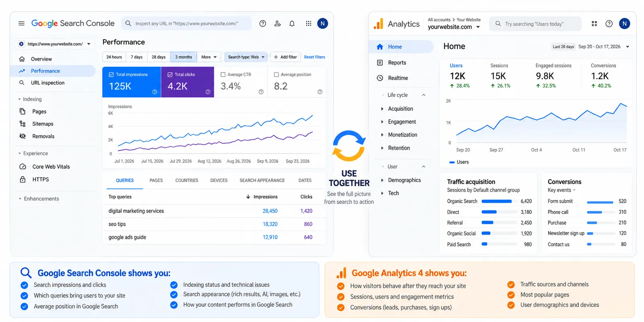
Task: Enable the Average position checkbox
Action: pos(276,74)
